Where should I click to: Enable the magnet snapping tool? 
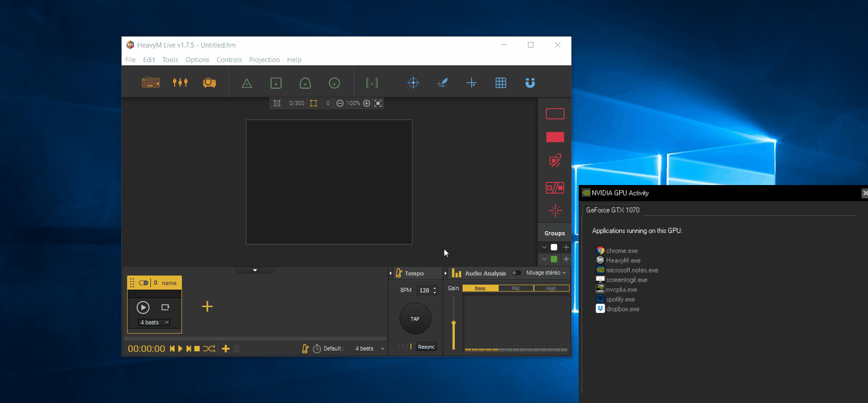(530, 83)
